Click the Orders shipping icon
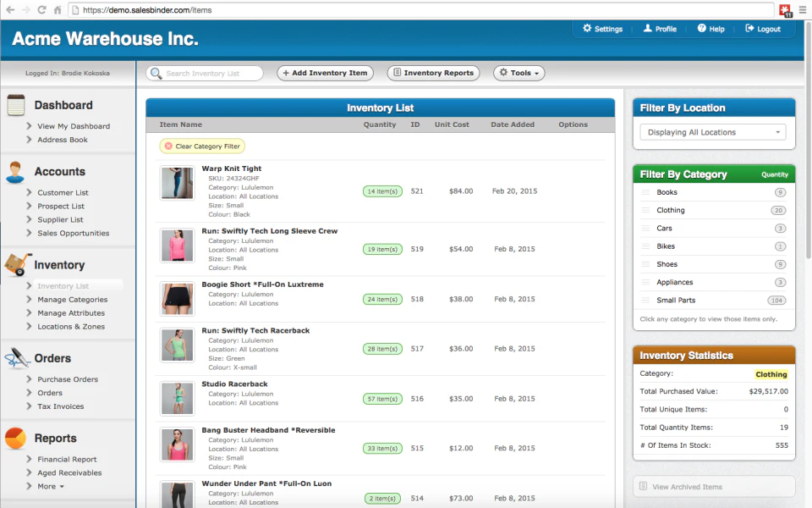Image resolution: width=812 pixels, height=508 pixels. coord(15,357)
